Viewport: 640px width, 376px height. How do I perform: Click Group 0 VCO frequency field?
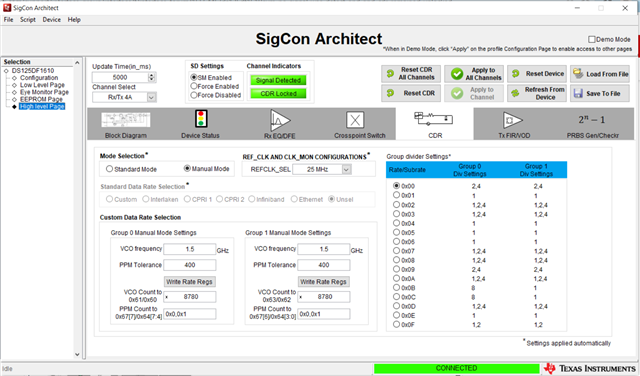tap(190, 249)
